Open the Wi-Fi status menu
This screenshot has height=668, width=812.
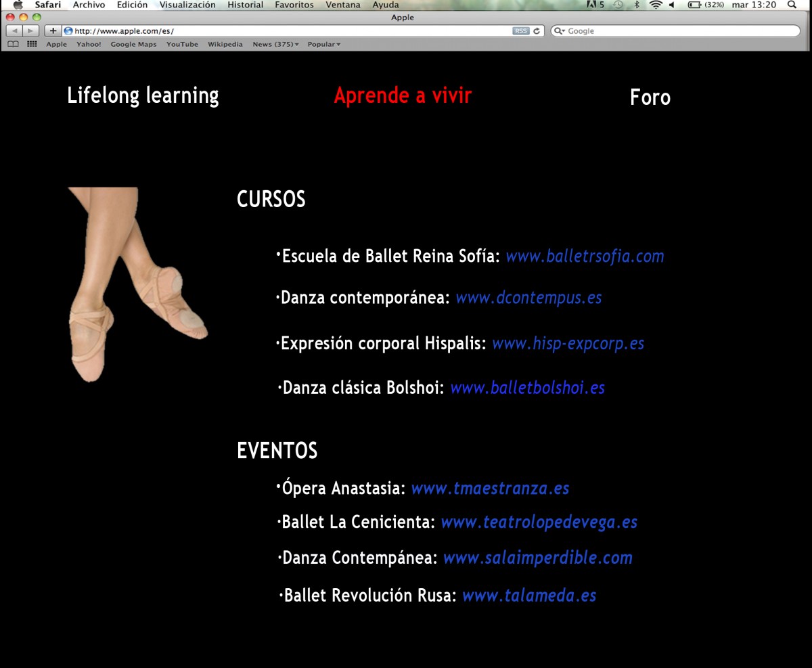point(655,5)
